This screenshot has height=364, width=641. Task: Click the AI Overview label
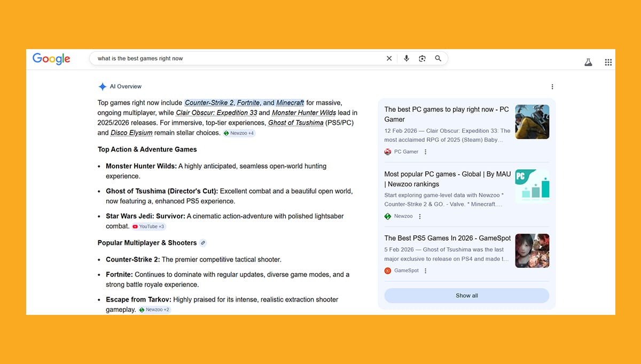[126, 86]
